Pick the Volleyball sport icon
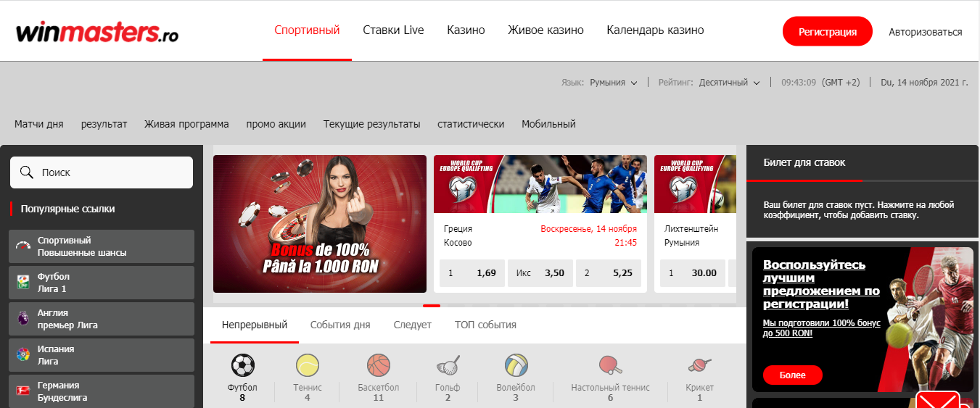The image size is (980, 408). coord(516,365)
